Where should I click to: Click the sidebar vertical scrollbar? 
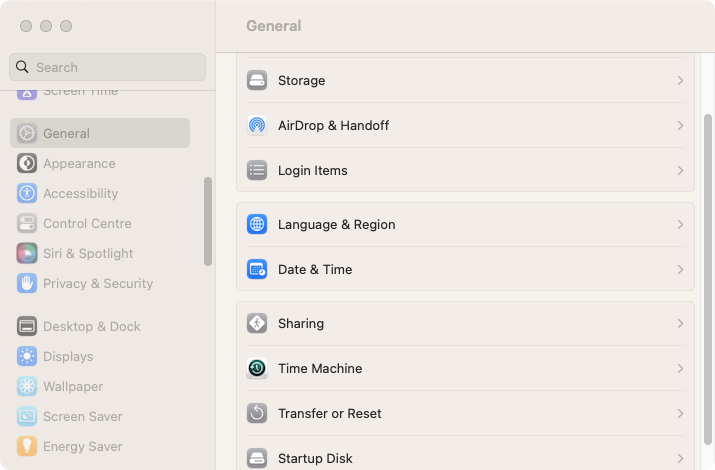[x=208, y=221]
